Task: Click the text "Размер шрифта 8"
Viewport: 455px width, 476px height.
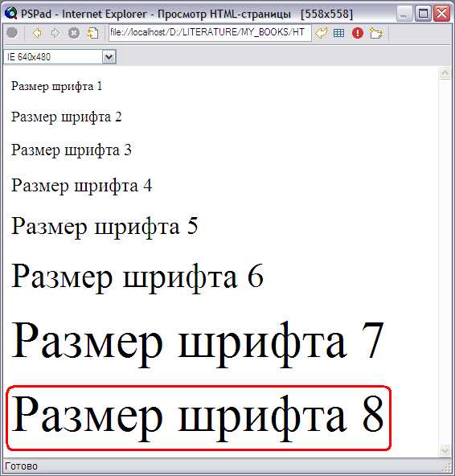Action: point(198,418)
